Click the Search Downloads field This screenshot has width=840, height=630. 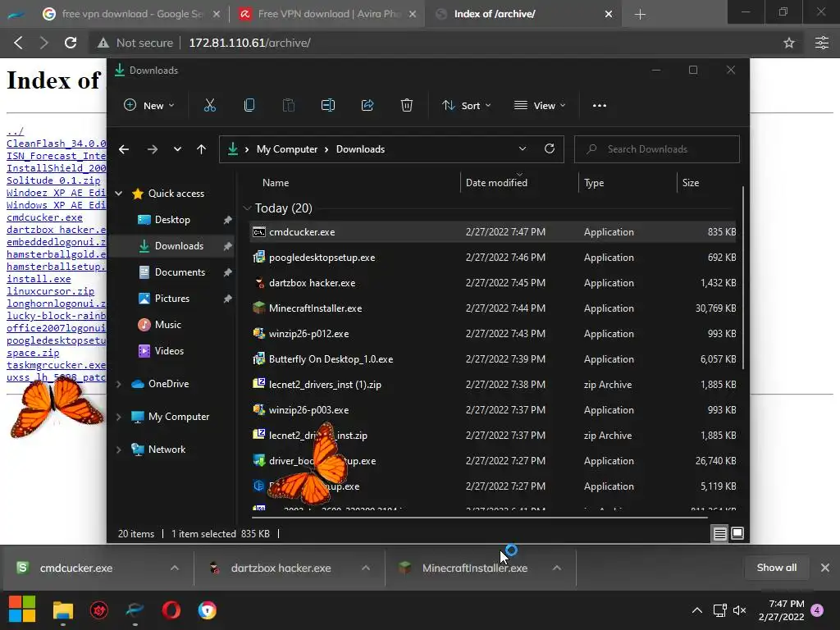pyautogui.click(x=657, y=149)
